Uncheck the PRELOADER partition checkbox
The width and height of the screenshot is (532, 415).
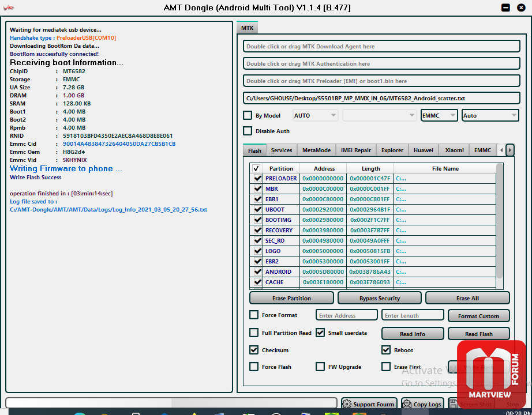[257, 178]
